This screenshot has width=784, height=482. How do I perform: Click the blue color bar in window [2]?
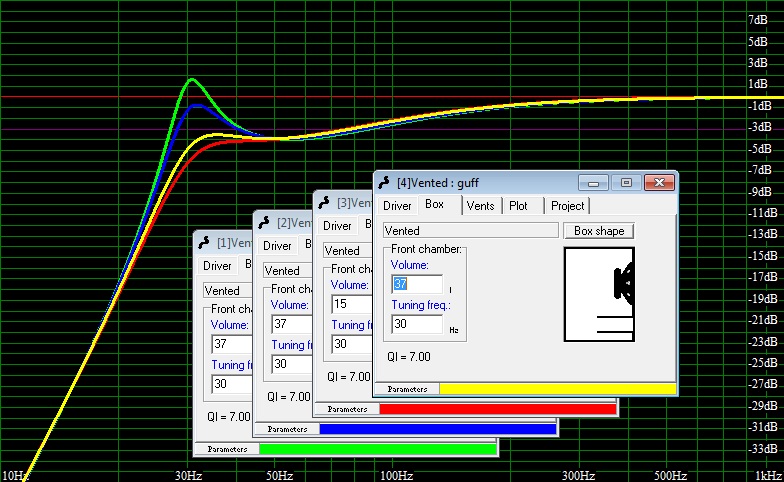pos(438,429)
